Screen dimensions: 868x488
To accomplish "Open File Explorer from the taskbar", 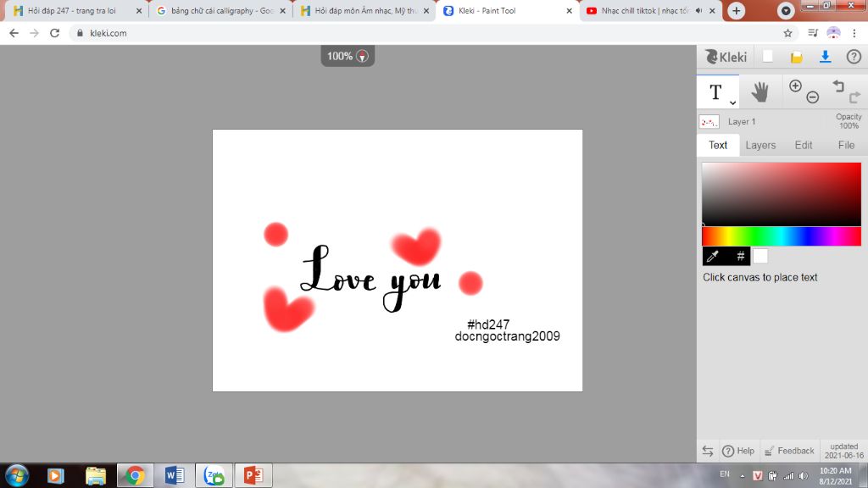I will click(95, 476).
